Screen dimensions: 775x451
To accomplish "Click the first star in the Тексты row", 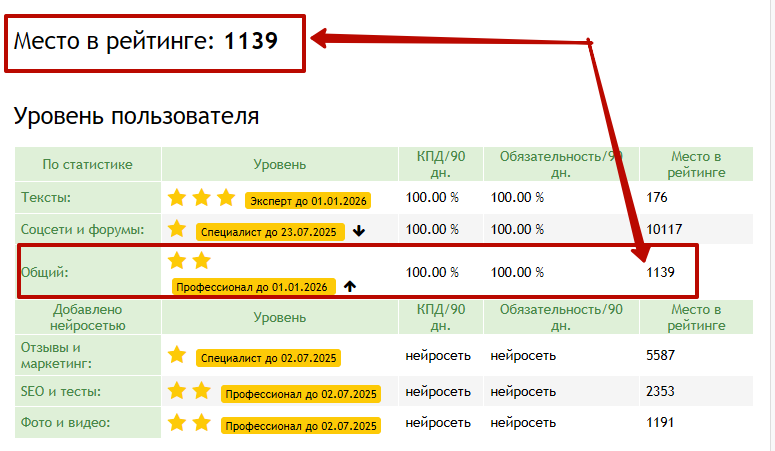I will (x=178, y=197).
